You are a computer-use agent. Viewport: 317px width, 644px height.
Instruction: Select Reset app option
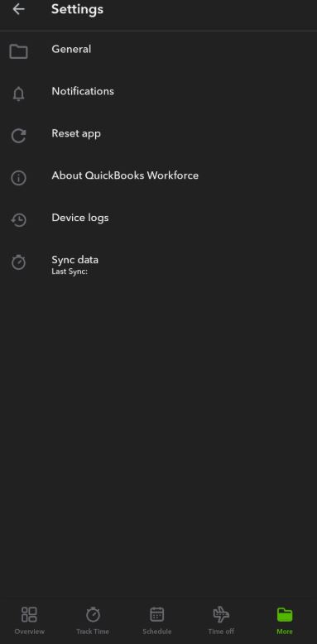(159, 136)
